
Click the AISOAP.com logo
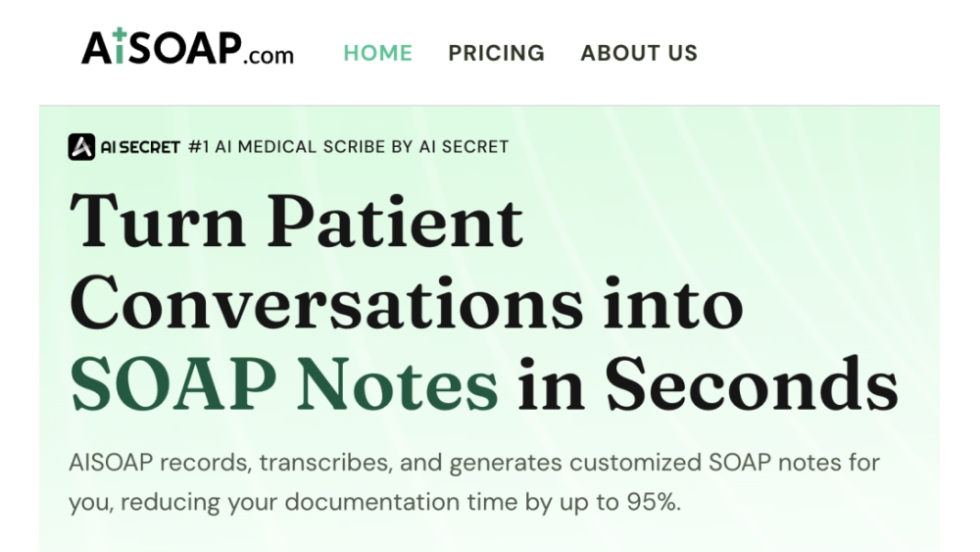click(x=186, y=48)
